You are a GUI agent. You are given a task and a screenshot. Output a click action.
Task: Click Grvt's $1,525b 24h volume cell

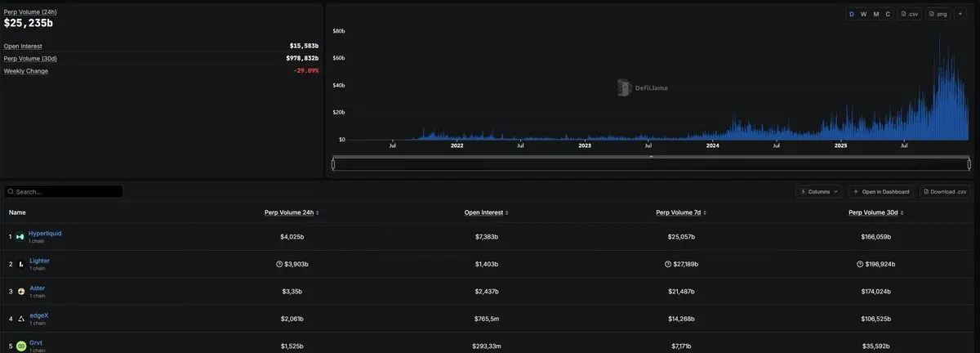point(292,346)
